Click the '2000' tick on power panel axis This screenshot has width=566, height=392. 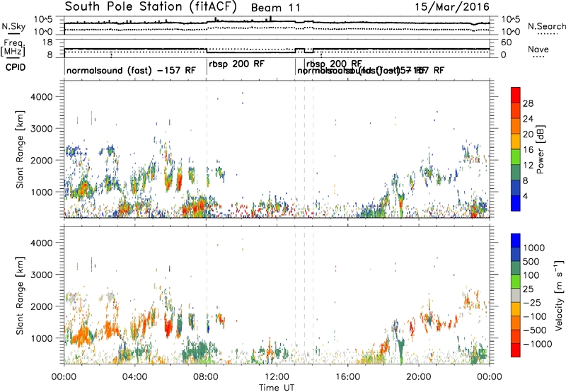(x=41, y=160)
